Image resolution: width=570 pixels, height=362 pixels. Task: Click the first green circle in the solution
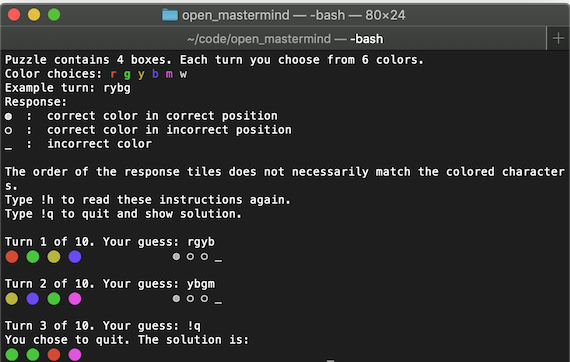tap(12, 355)
